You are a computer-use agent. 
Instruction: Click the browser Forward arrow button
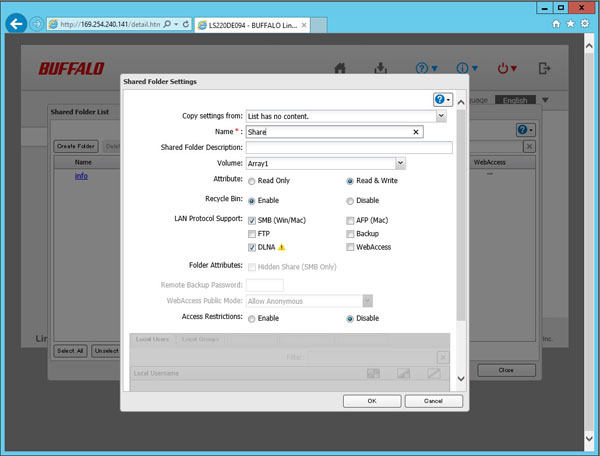37,24
